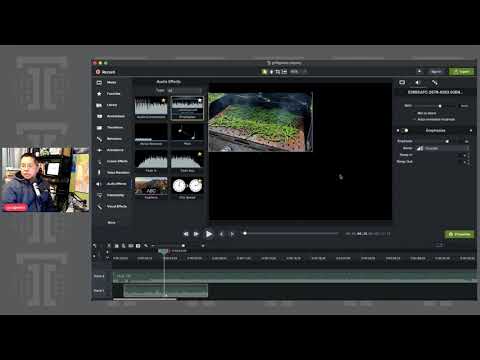This screenshot has width=480, height=360.
Task: Switch to the Audio properties tab
Action: point(418,82)
